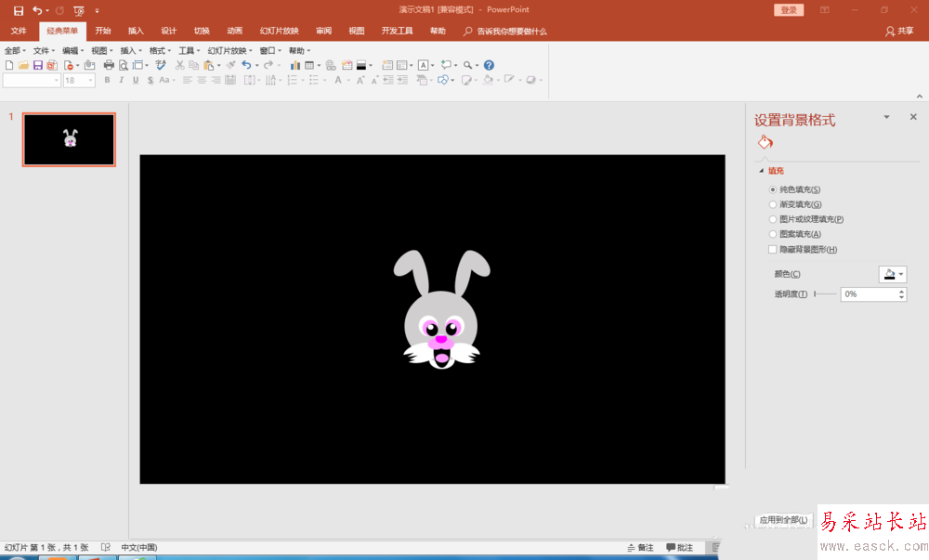Viewport: 929px width, 560px height.
Task: Open the notes pane from status bar
Action: pyautogui.click(x=641, y=548)
